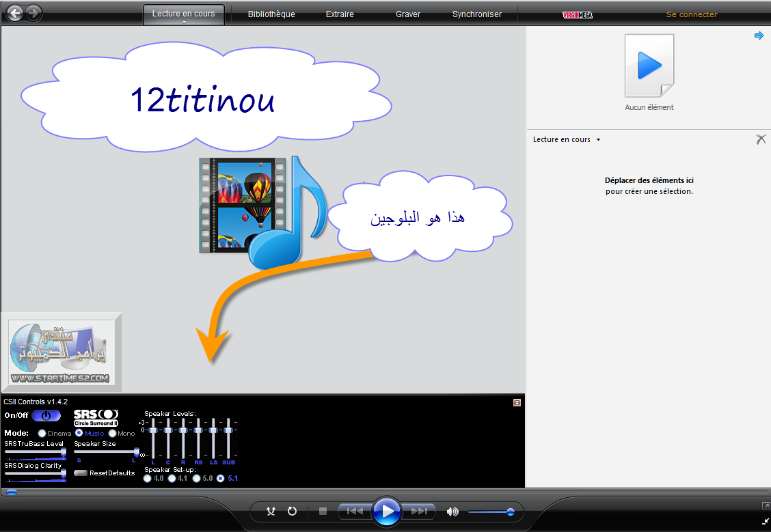Skip to the previous track
Viewport: 771px width, 532px height.
click(x=354, y=511)
